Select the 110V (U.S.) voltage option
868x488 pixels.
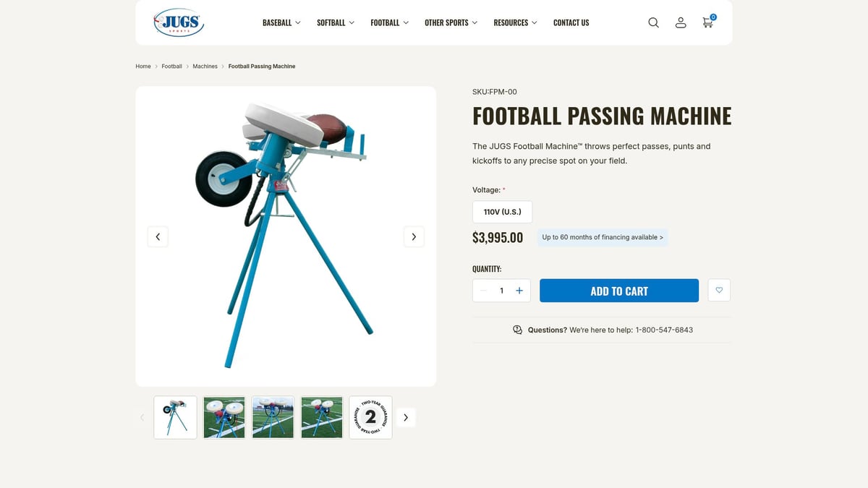(502, 211)
